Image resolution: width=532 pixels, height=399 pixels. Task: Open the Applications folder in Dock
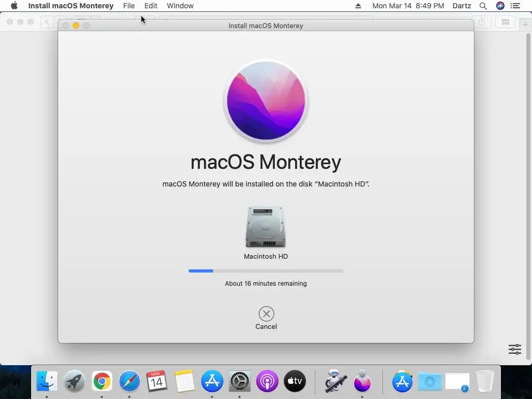(x=403, y=381)
